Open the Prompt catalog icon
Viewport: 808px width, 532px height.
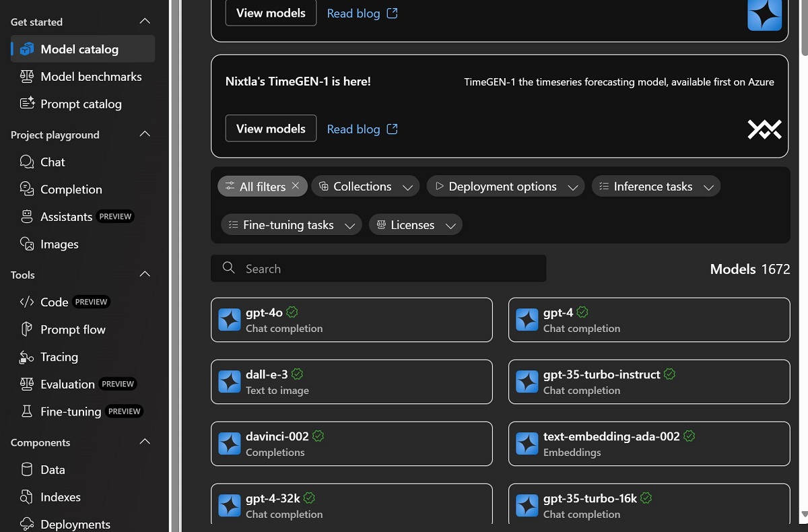tap(27, 104)
